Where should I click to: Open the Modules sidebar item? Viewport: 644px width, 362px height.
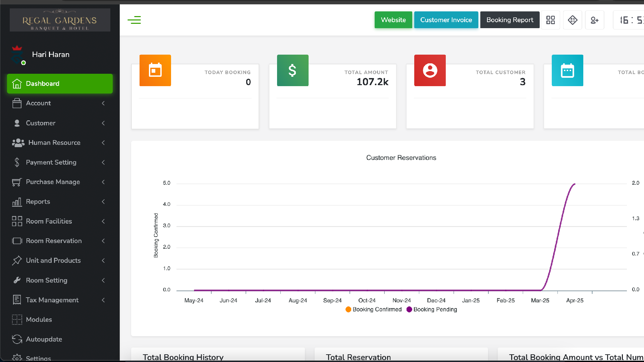(39, 320)
